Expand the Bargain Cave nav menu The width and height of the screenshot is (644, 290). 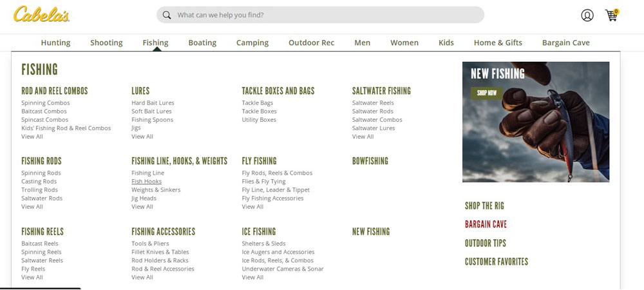[x=565, y=43]
